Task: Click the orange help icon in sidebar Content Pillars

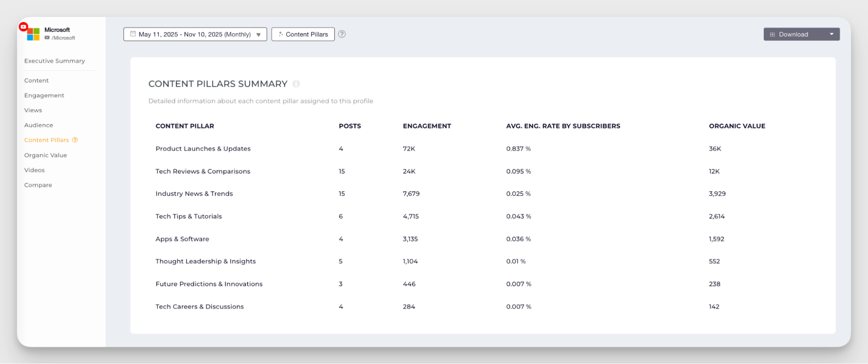Action: (x=75, y=140)
